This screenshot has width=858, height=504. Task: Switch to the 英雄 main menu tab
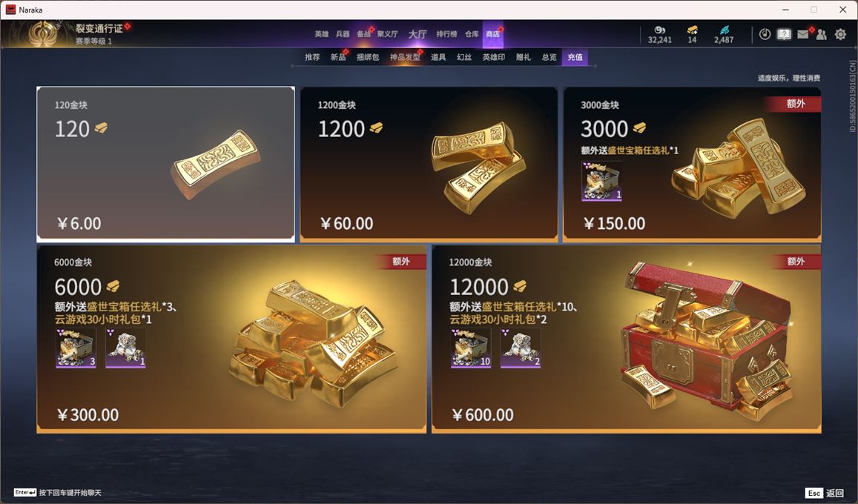coord(322,34)
